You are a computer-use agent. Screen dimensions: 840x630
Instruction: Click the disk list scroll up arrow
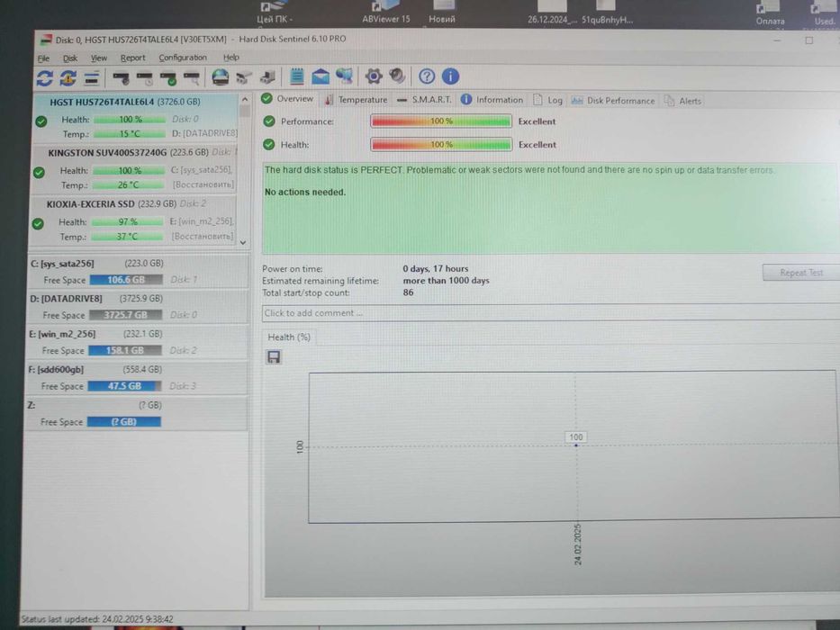[x=245, y=100]
